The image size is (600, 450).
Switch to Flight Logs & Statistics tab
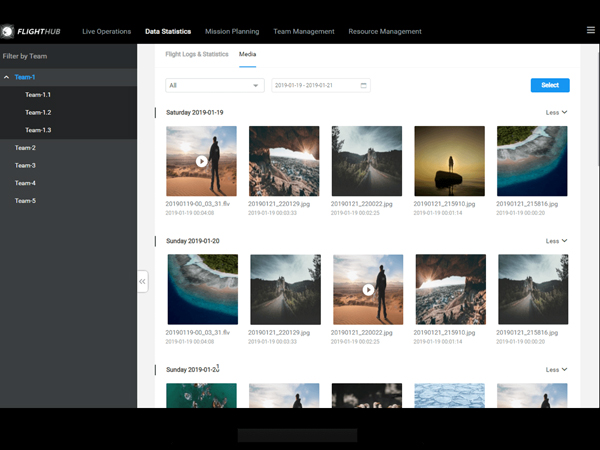196,54
